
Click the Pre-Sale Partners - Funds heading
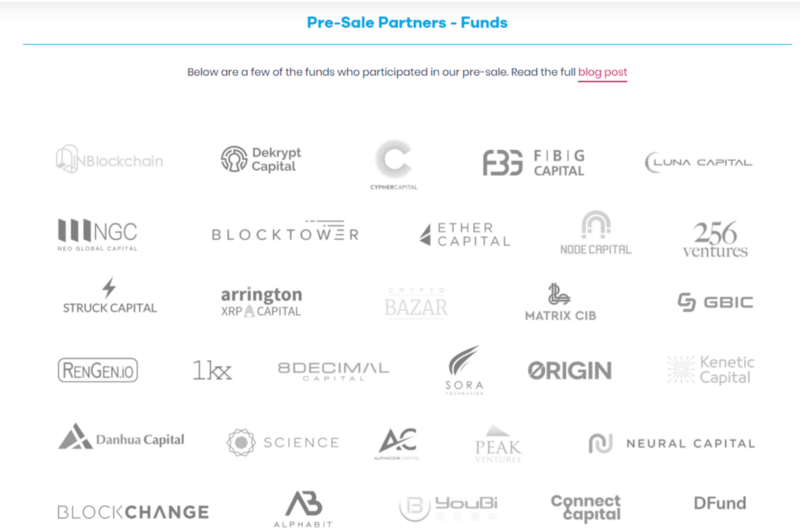[x=407, y=22]
